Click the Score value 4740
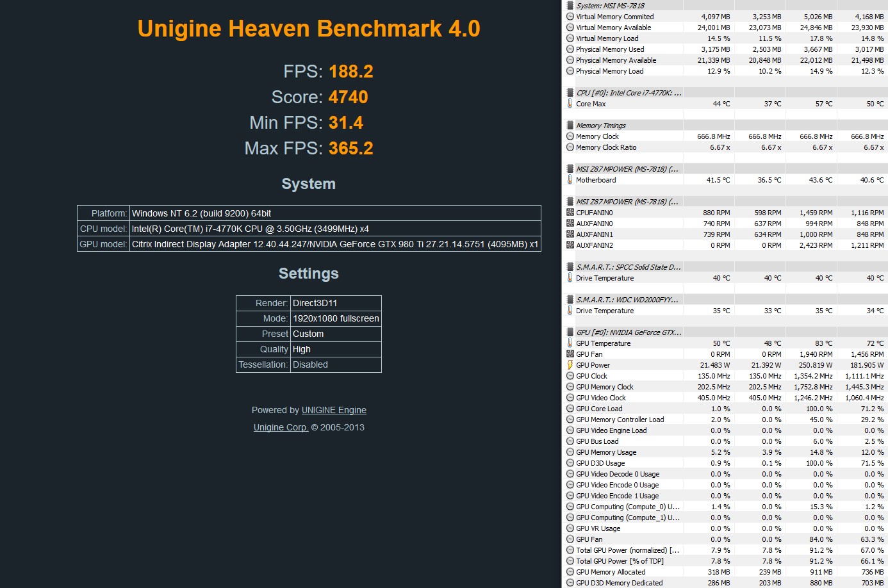The image size is (888, 588). tap(348, 97)
